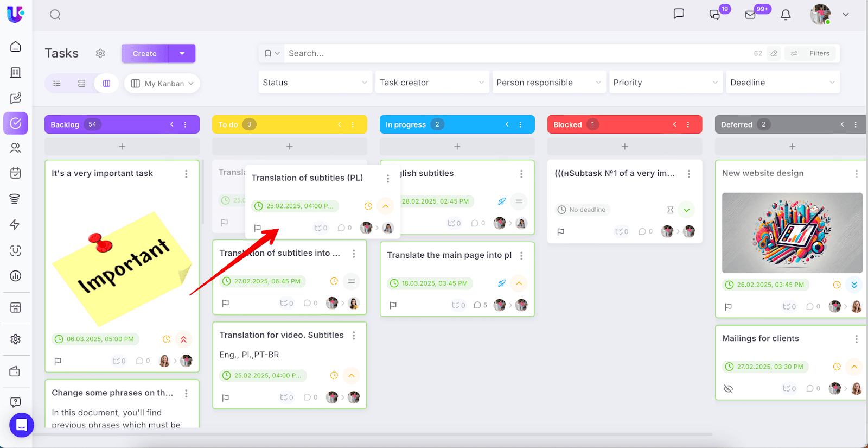Open the My Kanban board selector
The image size is (868, 448).
[x=162, y=84]
